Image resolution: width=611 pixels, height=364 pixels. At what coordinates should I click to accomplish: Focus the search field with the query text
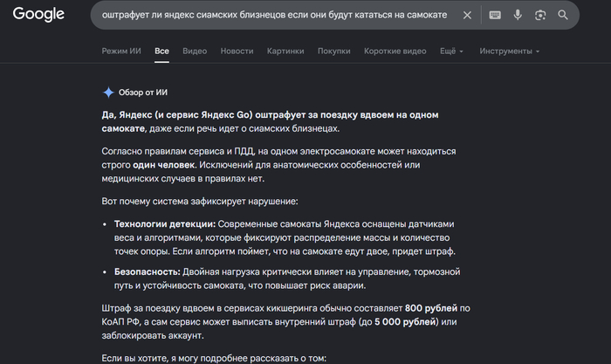(274, 15)
